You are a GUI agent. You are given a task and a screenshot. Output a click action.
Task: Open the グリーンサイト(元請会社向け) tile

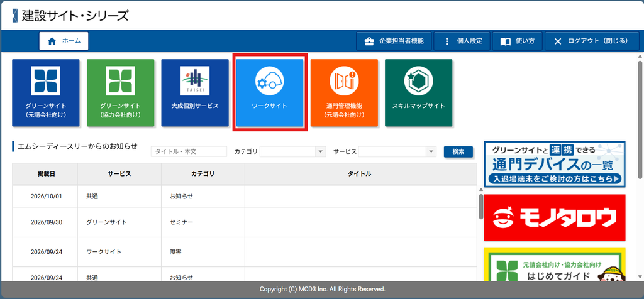click(45, 93)
